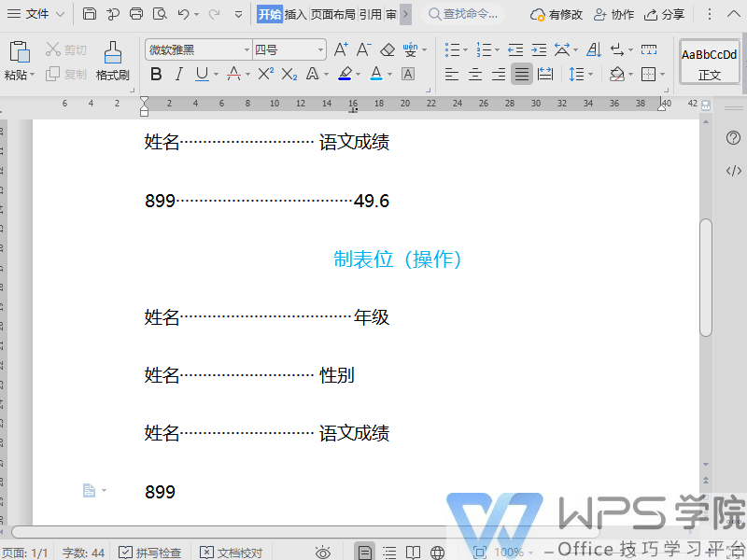The image size is (747, 560).
Task: Align paragraph text to the left
Action: tap(452, 75)
